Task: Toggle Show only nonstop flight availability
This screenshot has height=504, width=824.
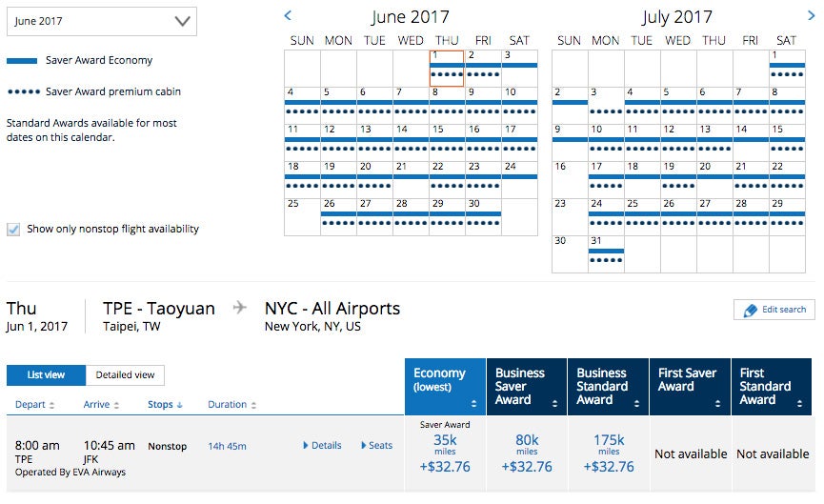Action: [x=13, y=230]
